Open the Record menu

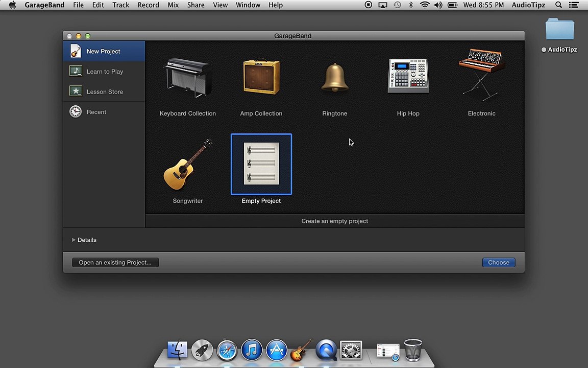tap(148, 5)
